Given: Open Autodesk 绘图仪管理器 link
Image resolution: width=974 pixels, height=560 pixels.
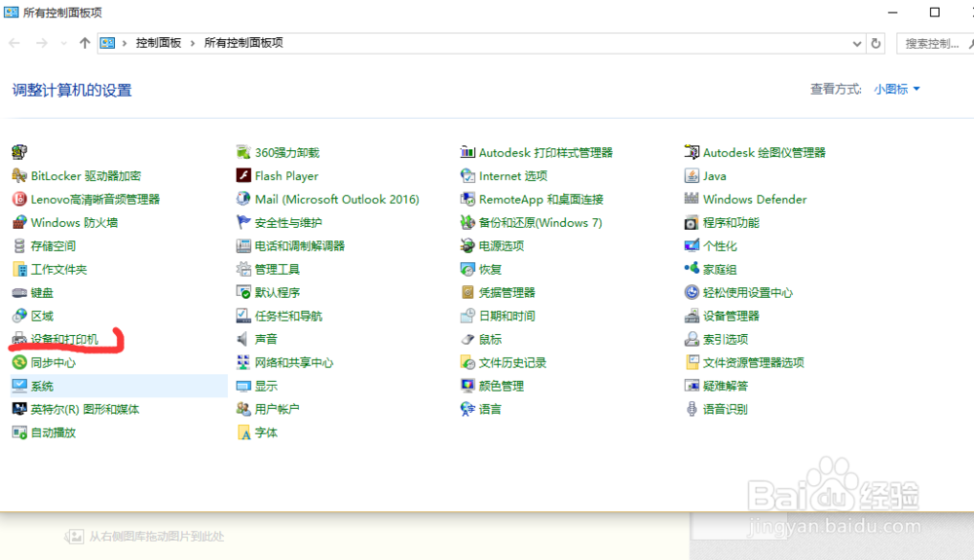Looking at the screenshot, I should pos(764,152).
